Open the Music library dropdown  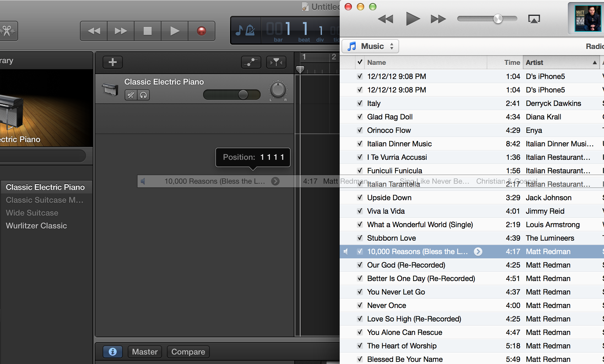[x=370, y=46]
